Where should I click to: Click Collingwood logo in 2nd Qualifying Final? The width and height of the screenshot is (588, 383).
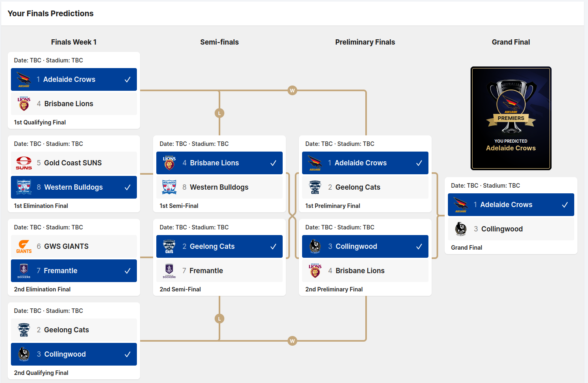(24, 354)
